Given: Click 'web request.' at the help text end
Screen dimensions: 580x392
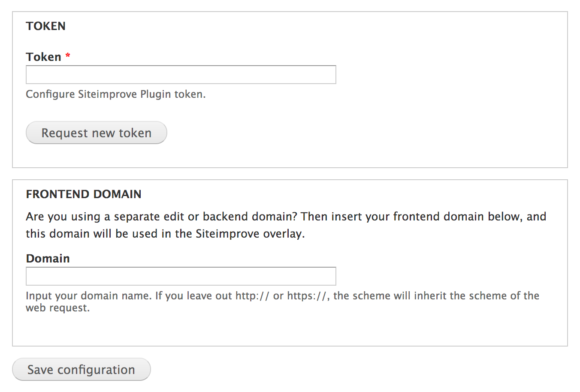Looking at the screenshot, I should click(57, 308).
